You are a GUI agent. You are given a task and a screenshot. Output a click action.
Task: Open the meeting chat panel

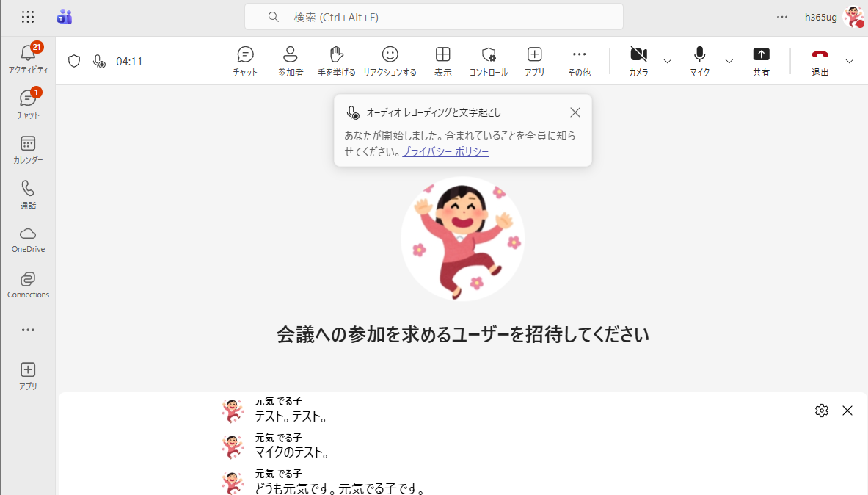[x=245, y=61]
